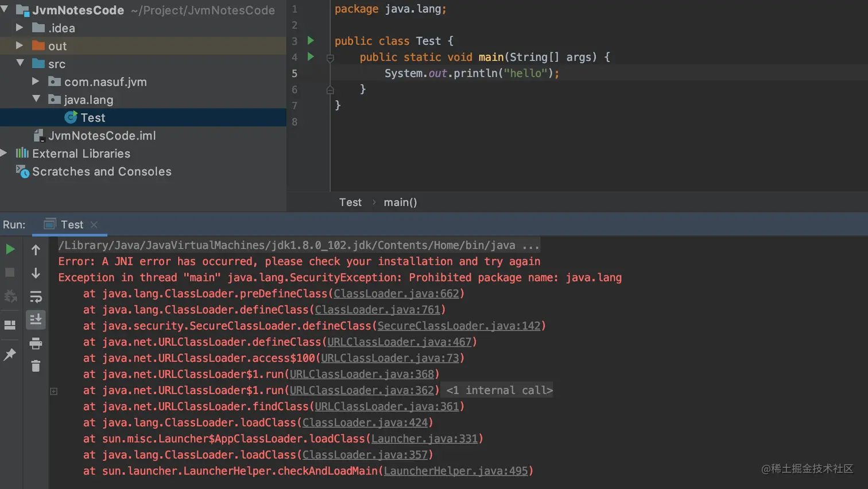Viewport: 868px width, 489px height.
Task: Click the com.nasuf.jvm package icon
Action: (55, 82)
